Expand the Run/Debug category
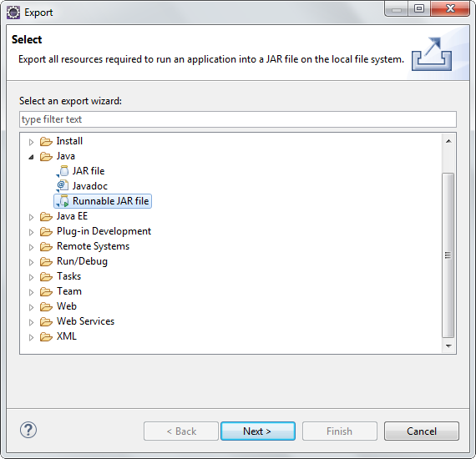Viewport: 476px width, 459px height. point(31,262)
